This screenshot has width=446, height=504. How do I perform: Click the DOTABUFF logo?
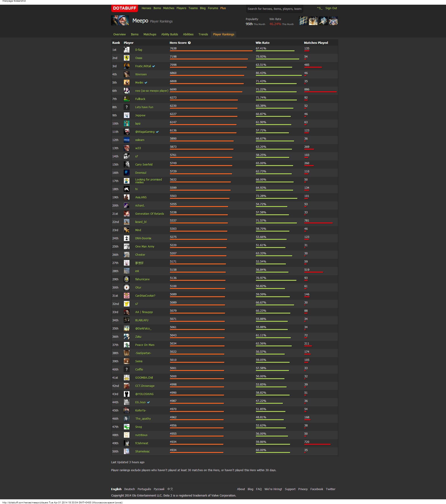point(125,8)
